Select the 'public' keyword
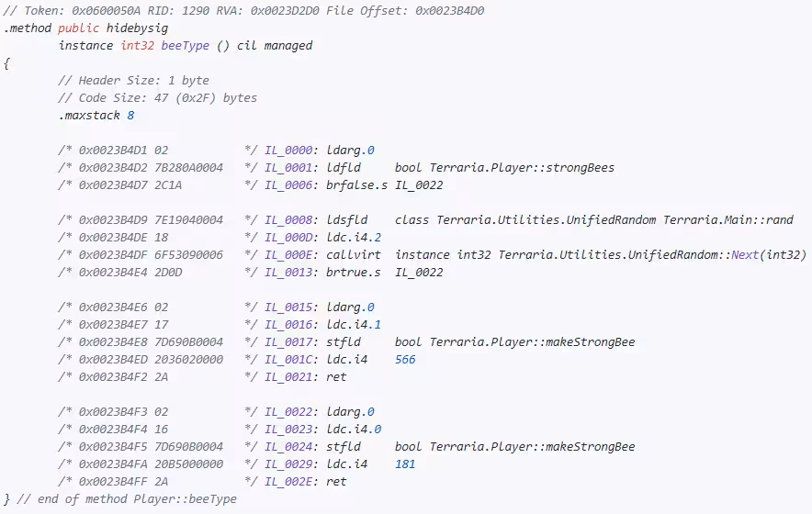Screen dimensions: 812x514 point(78,28)
